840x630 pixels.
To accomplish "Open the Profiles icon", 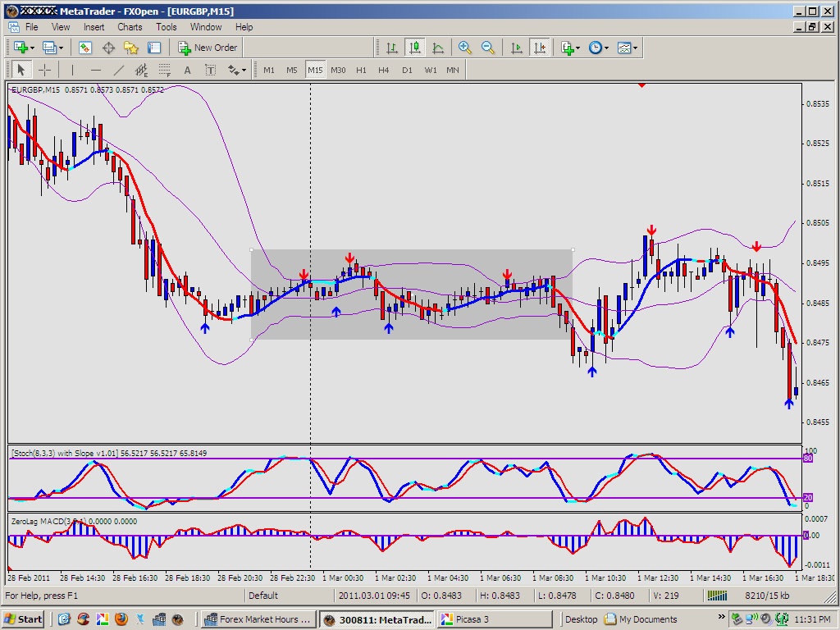I will [49, 48].
